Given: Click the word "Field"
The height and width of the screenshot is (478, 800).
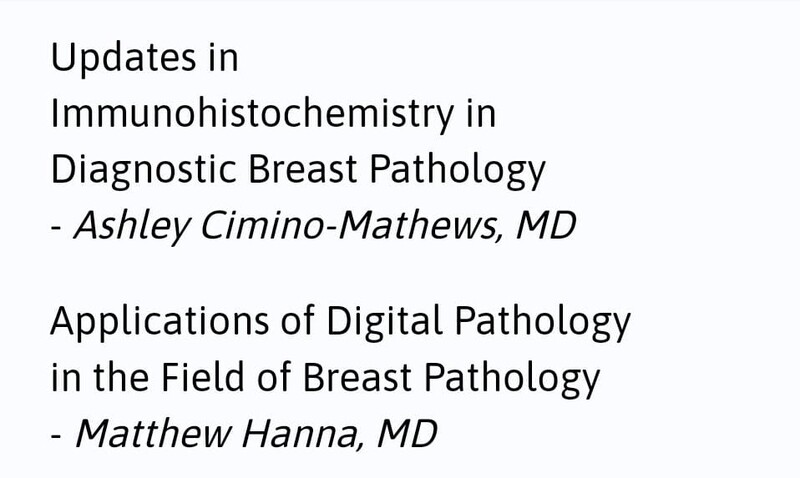Looking at the screenshot, I should point(203,377).
